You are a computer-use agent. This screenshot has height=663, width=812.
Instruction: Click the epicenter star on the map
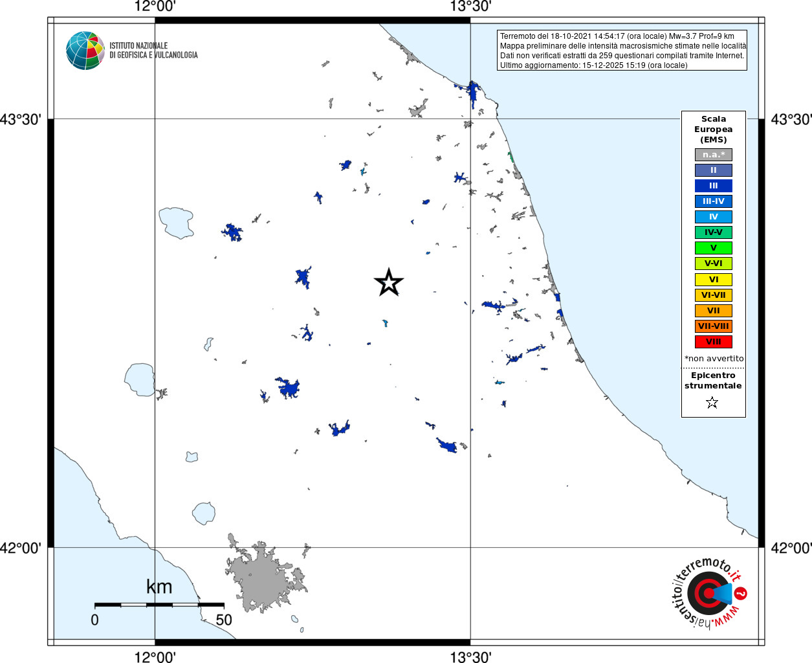(x=389, y=282)
